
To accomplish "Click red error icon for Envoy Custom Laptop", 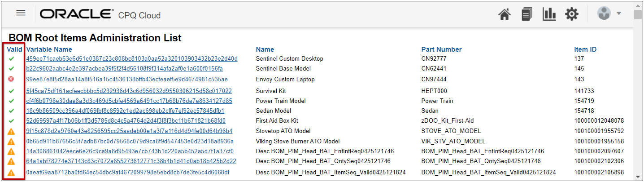I will click(12, 79).
